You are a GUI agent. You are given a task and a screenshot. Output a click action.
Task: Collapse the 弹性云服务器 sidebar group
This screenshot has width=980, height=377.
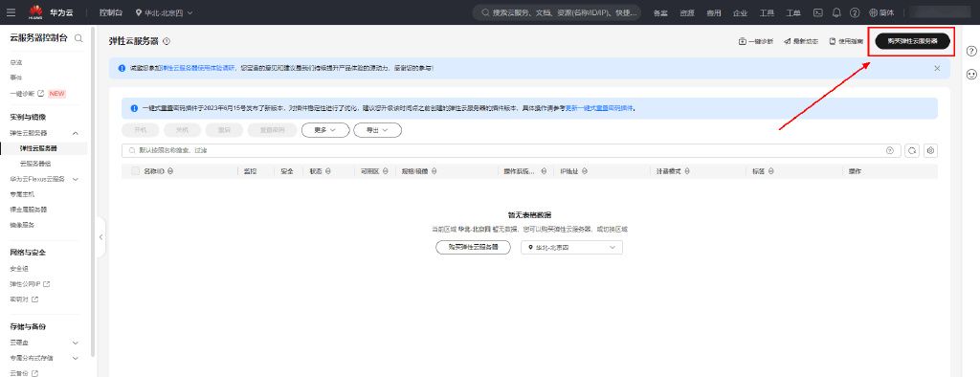pos(75,133)
